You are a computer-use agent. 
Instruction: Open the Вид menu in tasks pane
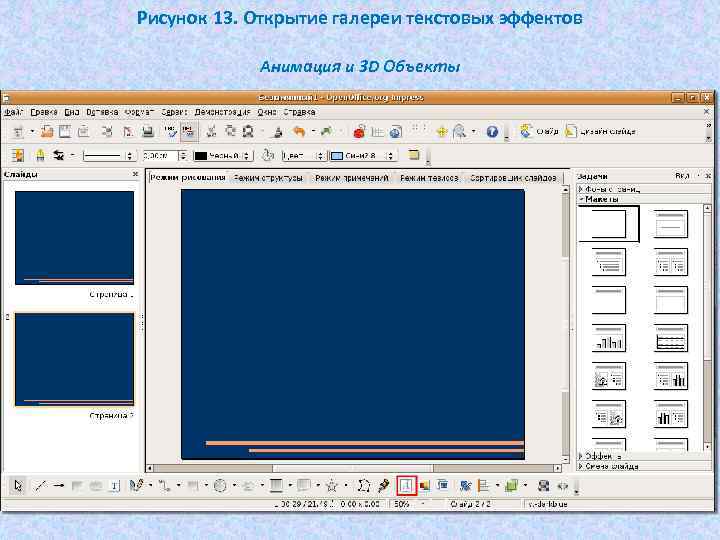[683, 175]
